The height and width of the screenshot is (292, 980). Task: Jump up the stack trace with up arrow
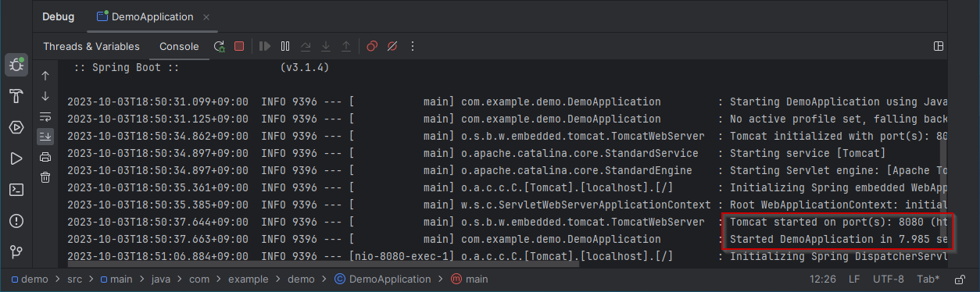(45, 76)
